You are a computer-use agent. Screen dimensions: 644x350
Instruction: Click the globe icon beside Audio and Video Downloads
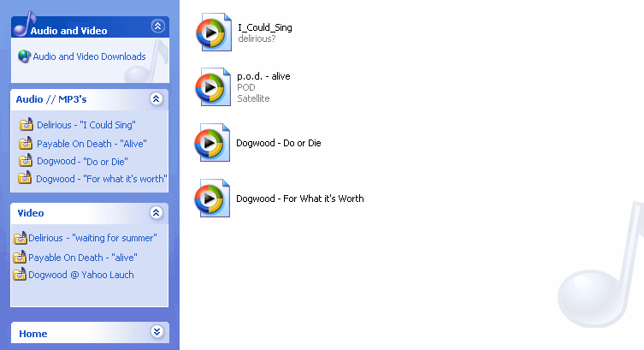pyautogui.click(x=24, y=56)
